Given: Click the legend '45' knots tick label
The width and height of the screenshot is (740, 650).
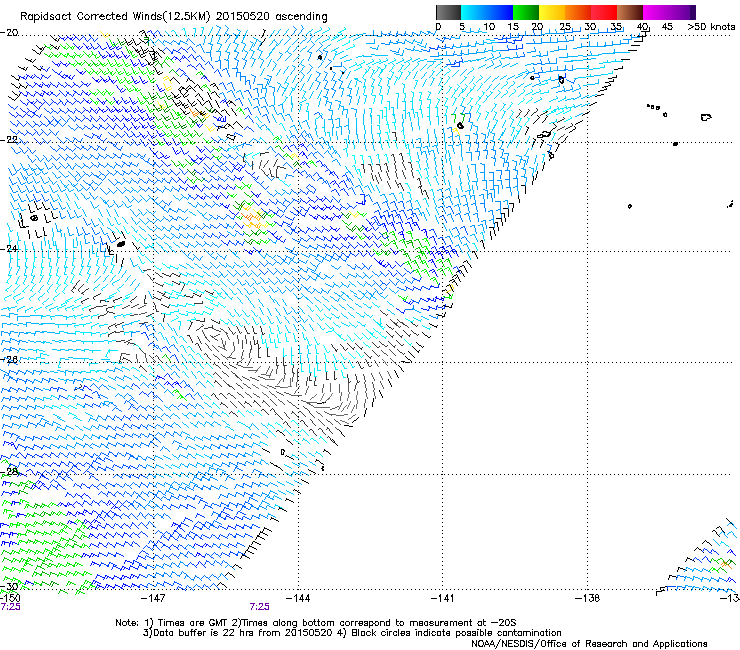Looking at the screenshot, I should coord(667,27).
